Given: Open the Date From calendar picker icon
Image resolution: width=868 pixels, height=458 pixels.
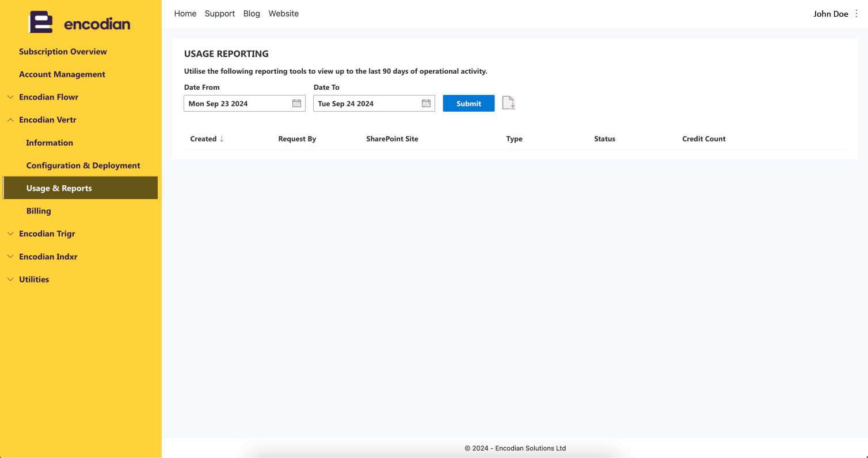Looking at the screenshot, I should tap(296, 104).
